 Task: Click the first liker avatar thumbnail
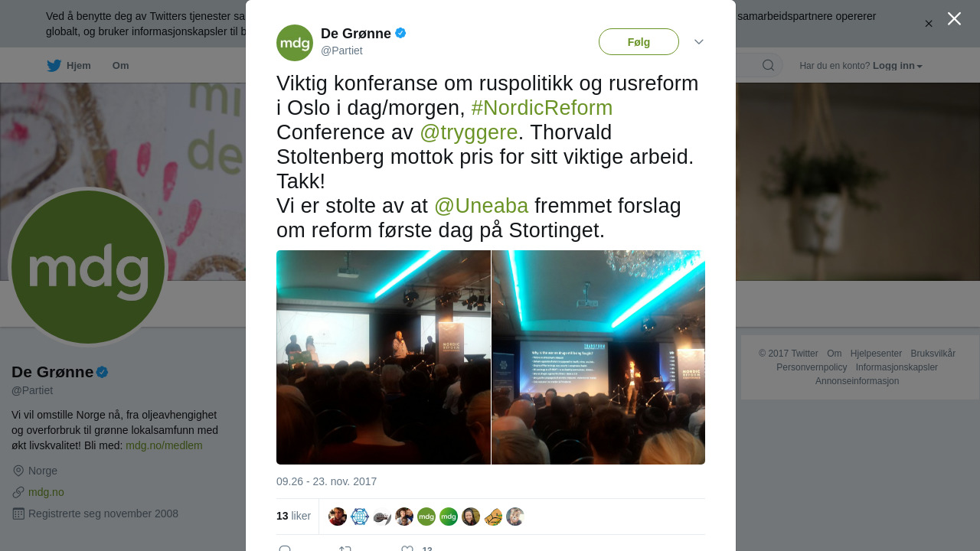click(x=338, y=517)
